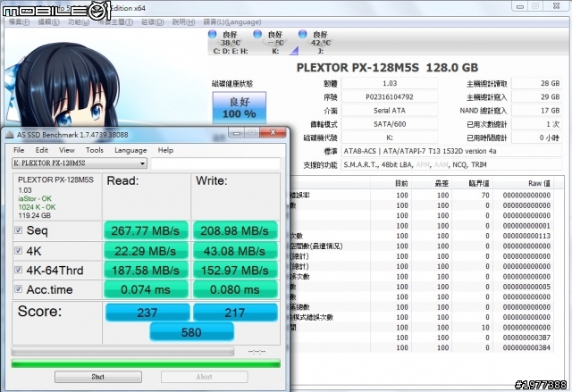This screenshot has width=572, height=392.
Task: Open AS SSD File menu
Action: click(x=19, y=150)
